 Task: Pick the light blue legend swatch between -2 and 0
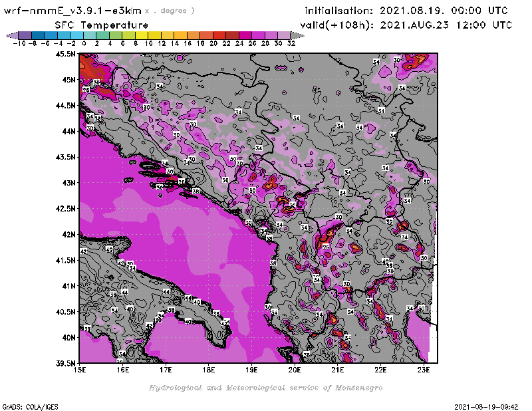coord(76,35)
